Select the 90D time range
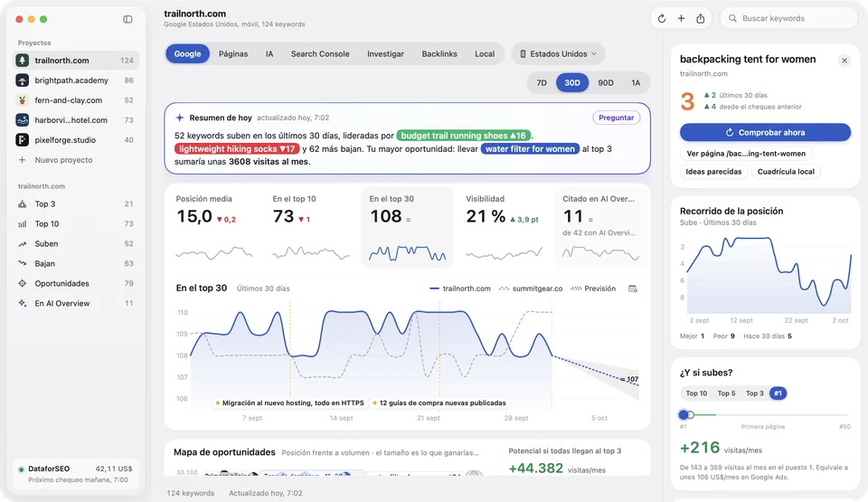Image resolution: width=868 pixels, height=502 pixels. coord(606,82)
